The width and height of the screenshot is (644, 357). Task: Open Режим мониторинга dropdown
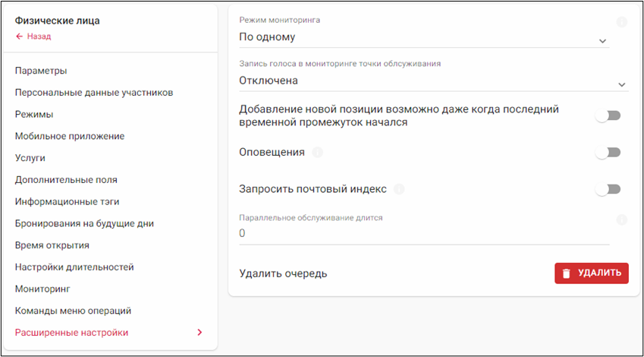coord(423,37)
